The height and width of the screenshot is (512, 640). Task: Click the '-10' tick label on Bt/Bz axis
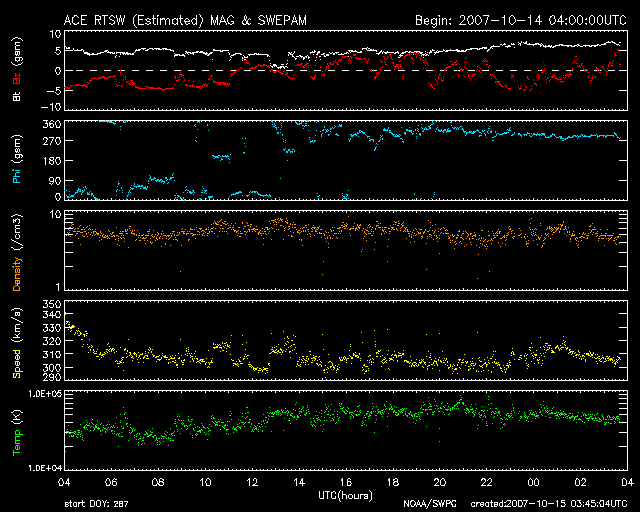pyautogui.click(x=51, y=107)
